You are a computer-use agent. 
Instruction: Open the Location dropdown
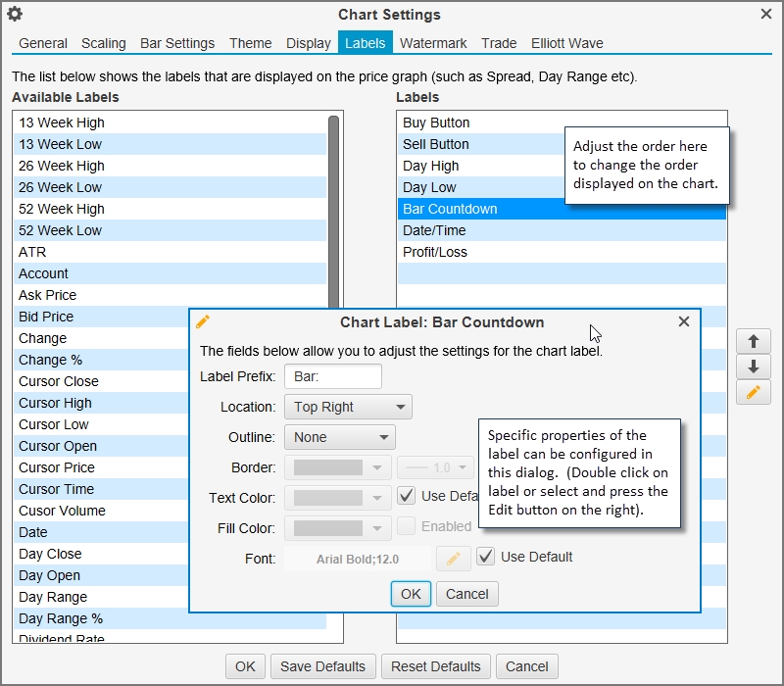[x=348, y=407]
